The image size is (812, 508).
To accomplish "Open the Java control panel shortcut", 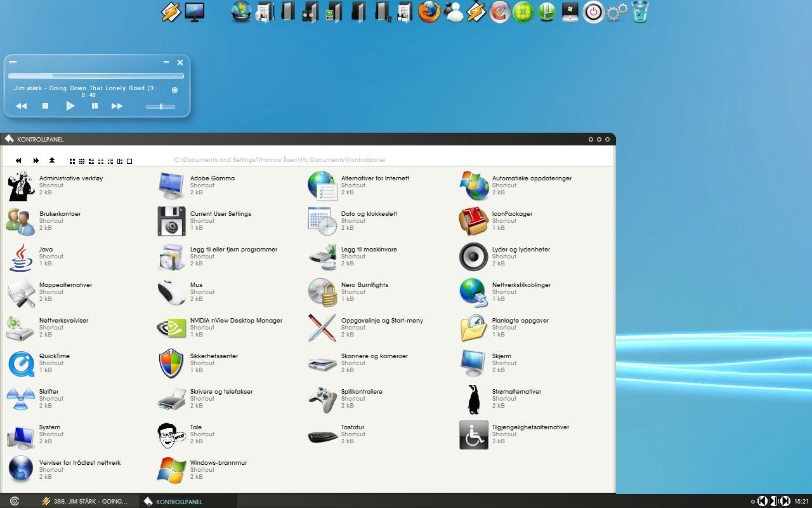I will (x=20, y=257).
